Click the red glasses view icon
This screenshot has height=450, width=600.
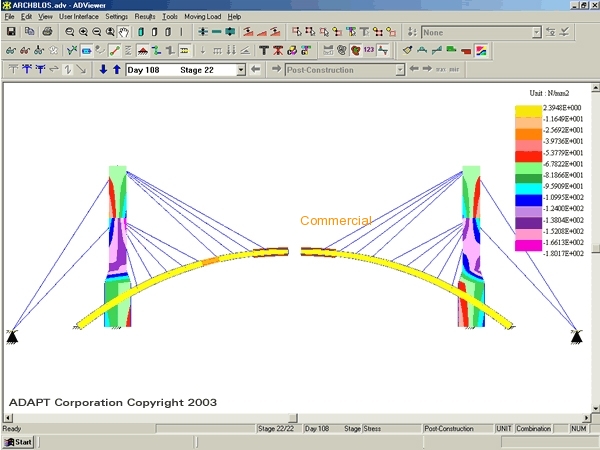25,50
